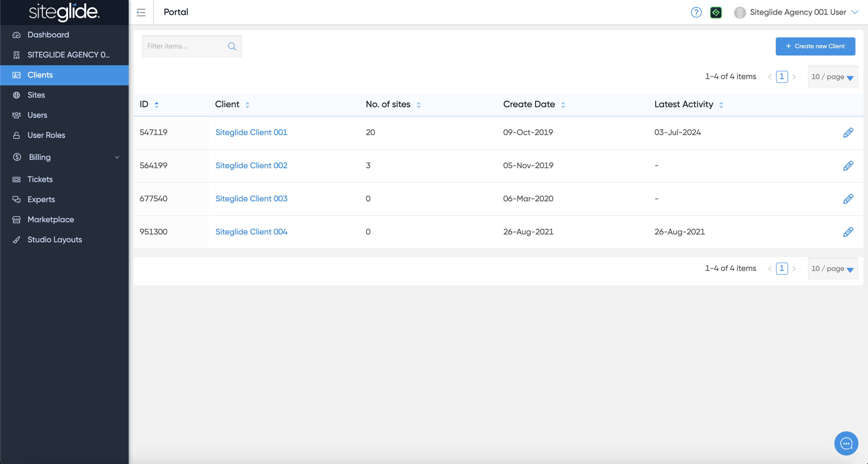Open the top 10 / page dropdown
Screen dimensions: 868x464
832,77
